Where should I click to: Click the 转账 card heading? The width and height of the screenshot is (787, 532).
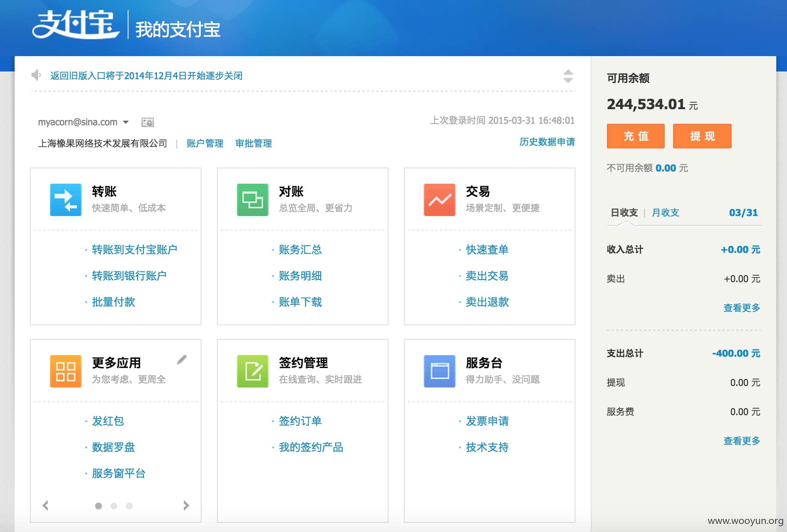pyautogui.click(x=104, y=191)
